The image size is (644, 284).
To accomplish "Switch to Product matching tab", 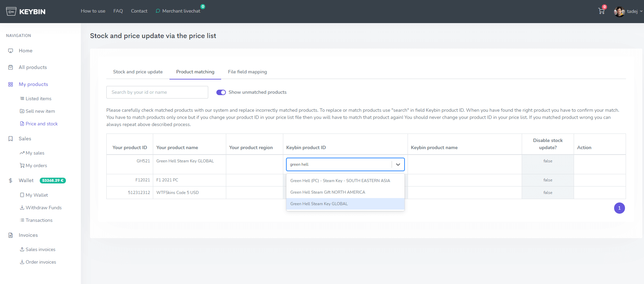I will (195, 72).
